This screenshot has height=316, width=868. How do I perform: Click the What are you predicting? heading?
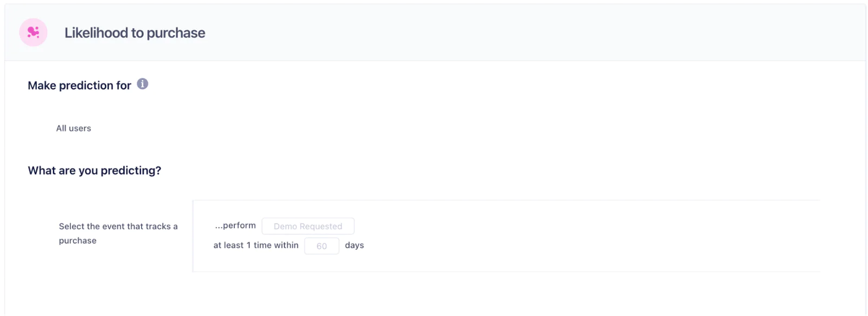click(x=94, y=171)
